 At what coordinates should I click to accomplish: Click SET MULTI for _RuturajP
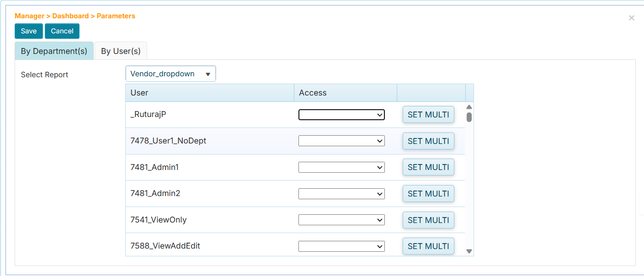[x=428, y=115]
